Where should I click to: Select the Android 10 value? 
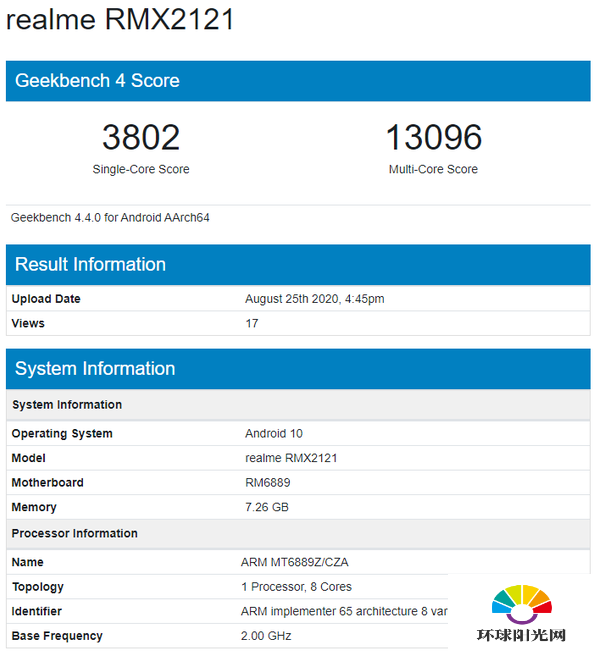(274, 433)
